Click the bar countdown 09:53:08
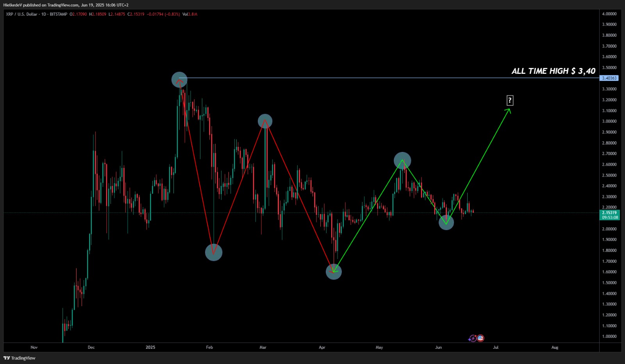Screen dimensions: 625x364 coord(610,218)
